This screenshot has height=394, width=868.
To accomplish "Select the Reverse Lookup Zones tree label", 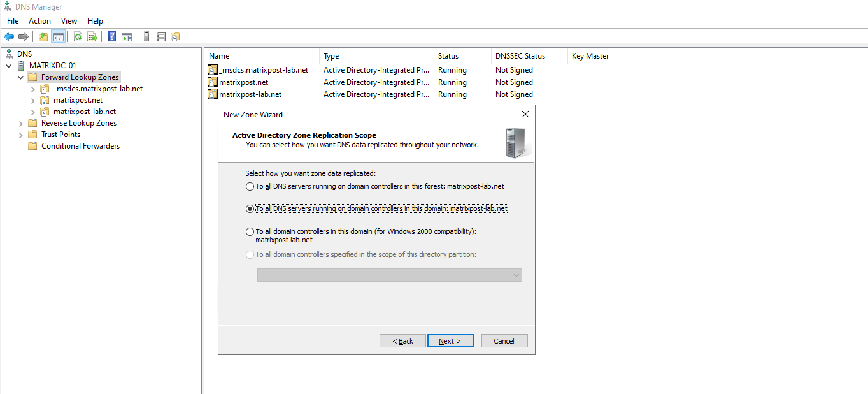I will coord(79,123).
